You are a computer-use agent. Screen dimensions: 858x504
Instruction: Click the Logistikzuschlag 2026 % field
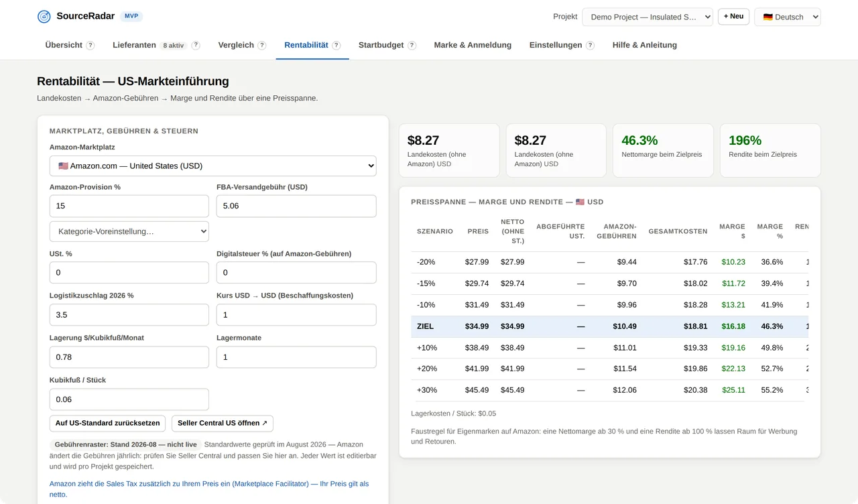coord(129,314)
